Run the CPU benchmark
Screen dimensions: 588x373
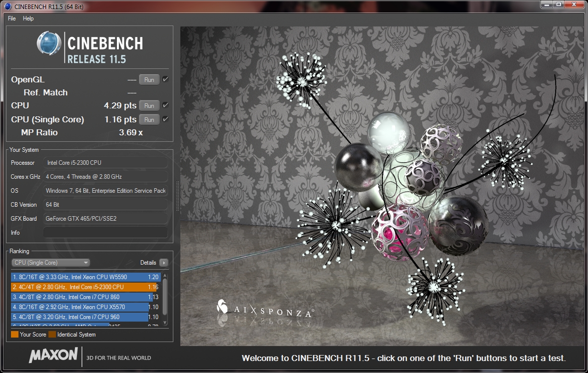149,106
